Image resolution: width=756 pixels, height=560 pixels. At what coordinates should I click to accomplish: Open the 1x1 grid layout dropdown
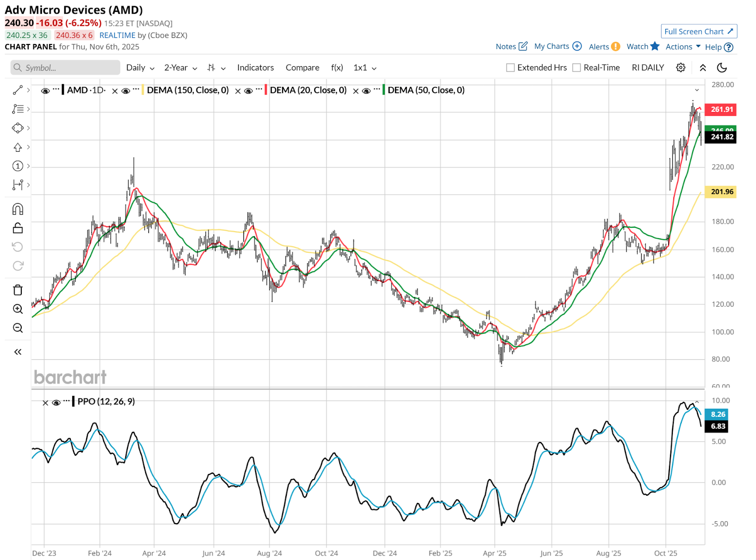pos(365,68)
